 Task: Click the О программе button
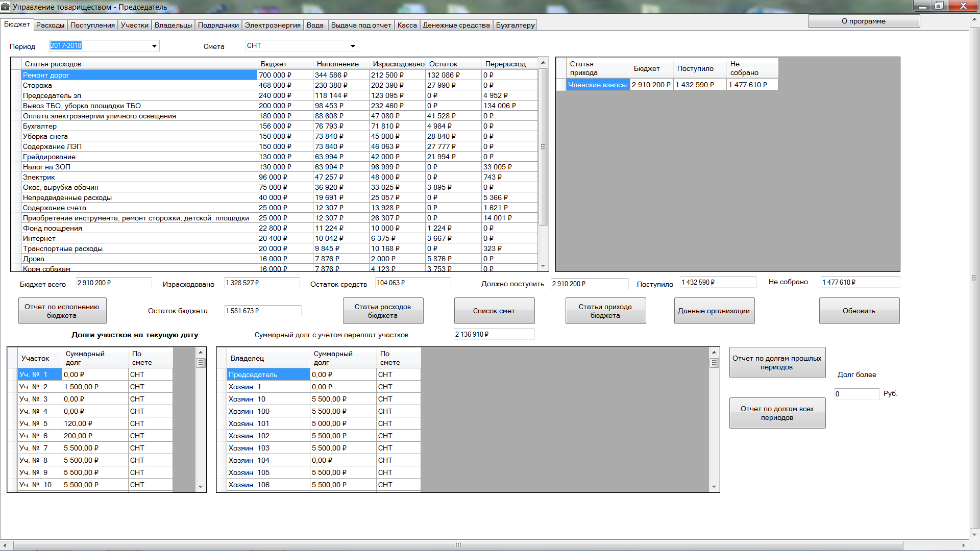864,21
